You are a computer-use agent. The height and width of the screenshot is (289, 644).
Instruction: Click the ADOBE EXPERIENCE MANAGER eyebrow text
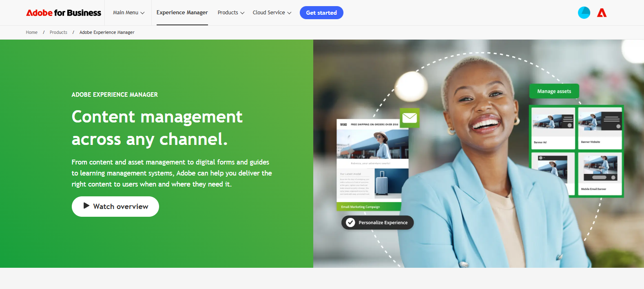[115, 95]
